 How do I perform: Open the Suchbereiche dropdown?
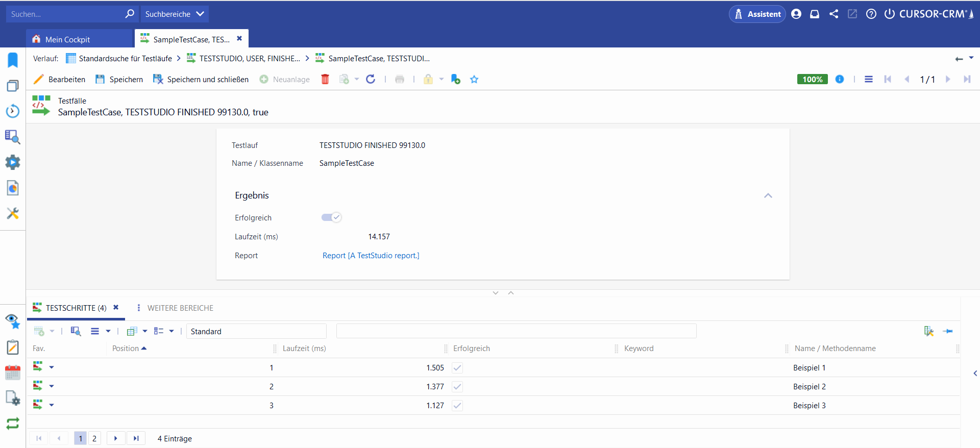(x=174, y=14)
